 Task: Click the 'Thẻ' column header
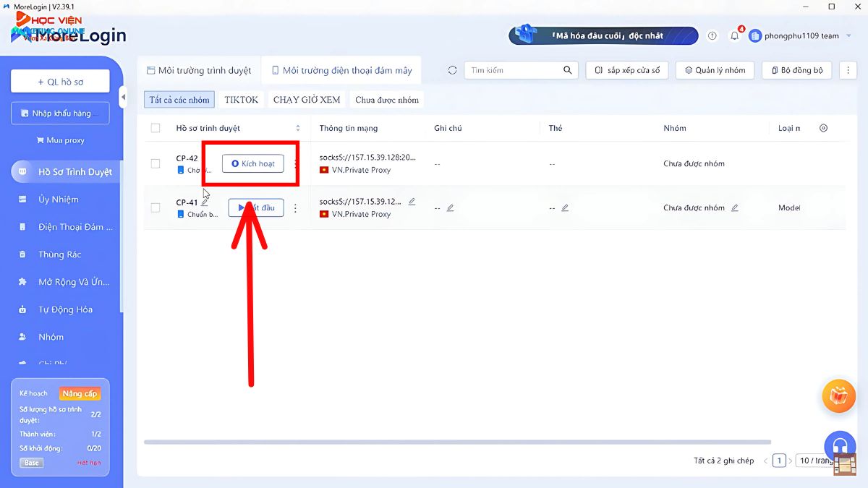[556, 128]
